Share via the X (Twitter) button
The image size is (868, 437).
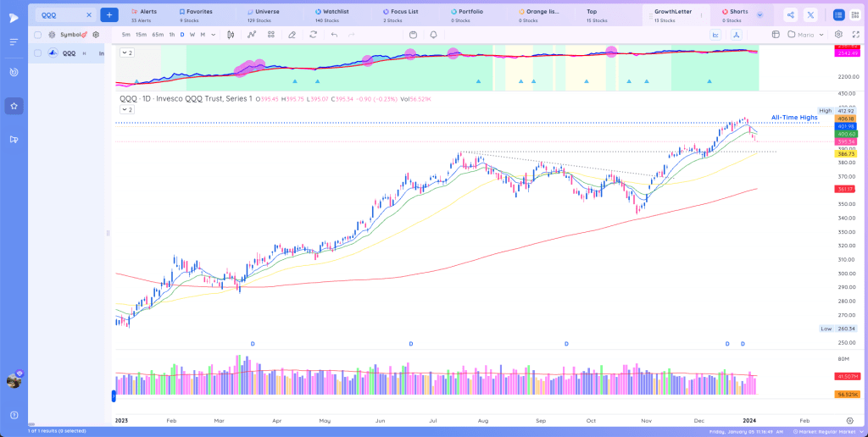coord(811,15)
